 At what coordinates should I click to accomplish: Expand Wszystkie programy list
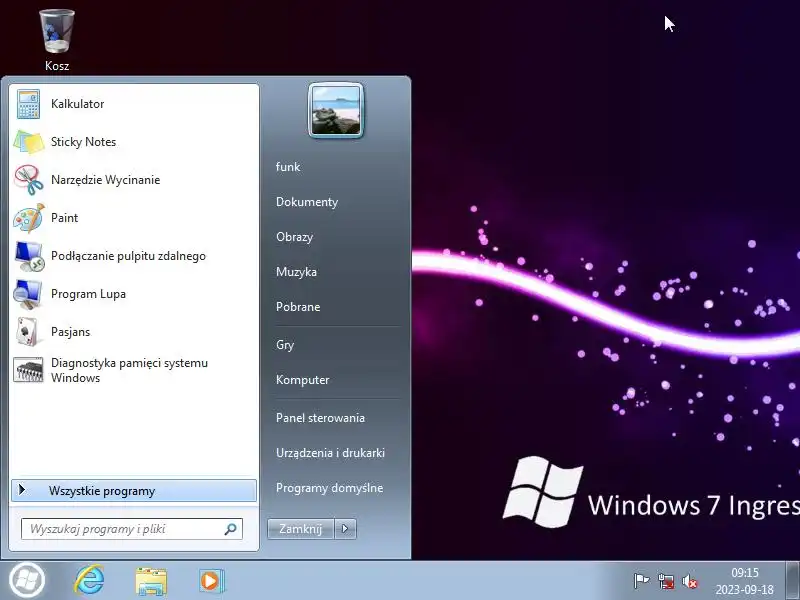pos(134,491)
